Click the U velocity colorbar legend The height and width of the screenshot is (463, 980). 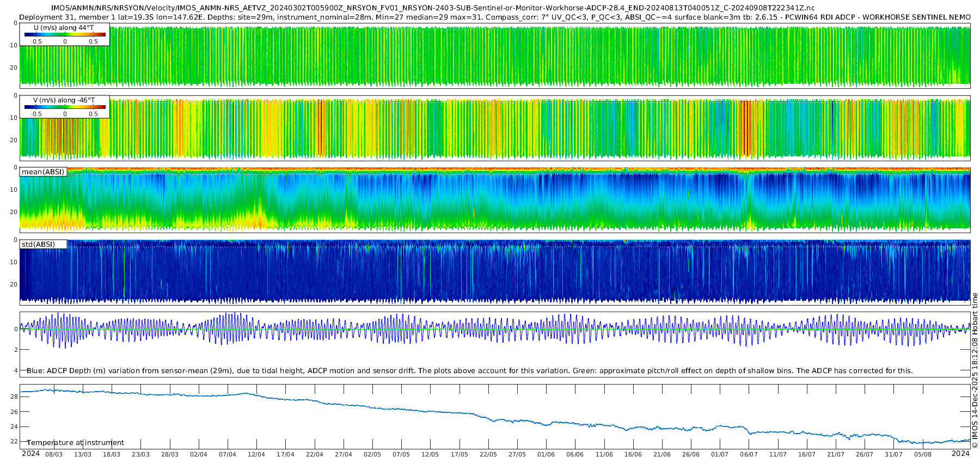(x=65, y=34)
